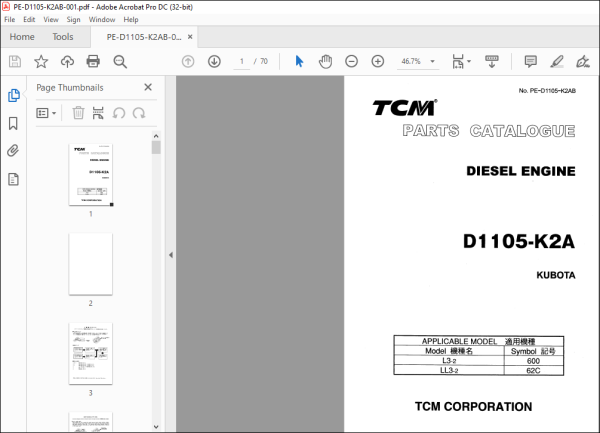The height and width of the screenshot is (433, 600).
Task: Switch to the Home tab
Action: coord(22,37)
